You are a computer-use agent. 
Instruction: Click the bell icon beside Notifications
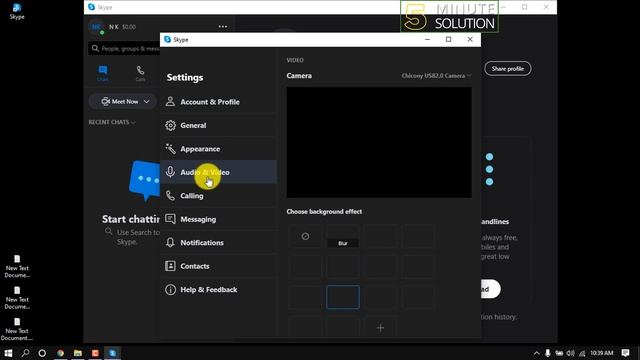point(170,242)
